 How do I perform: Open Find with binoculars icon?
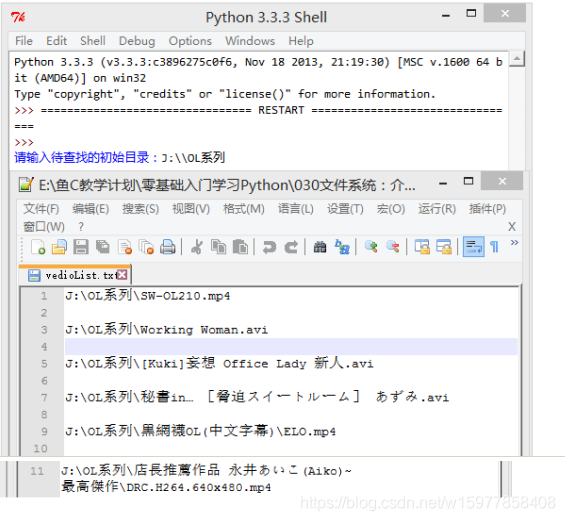tap(320, 247)
